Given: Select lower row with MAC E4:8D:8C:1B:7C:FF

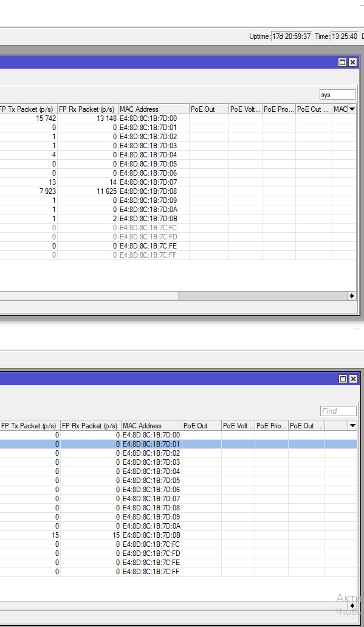Looking at the screenshot, I should pos(179,572).
